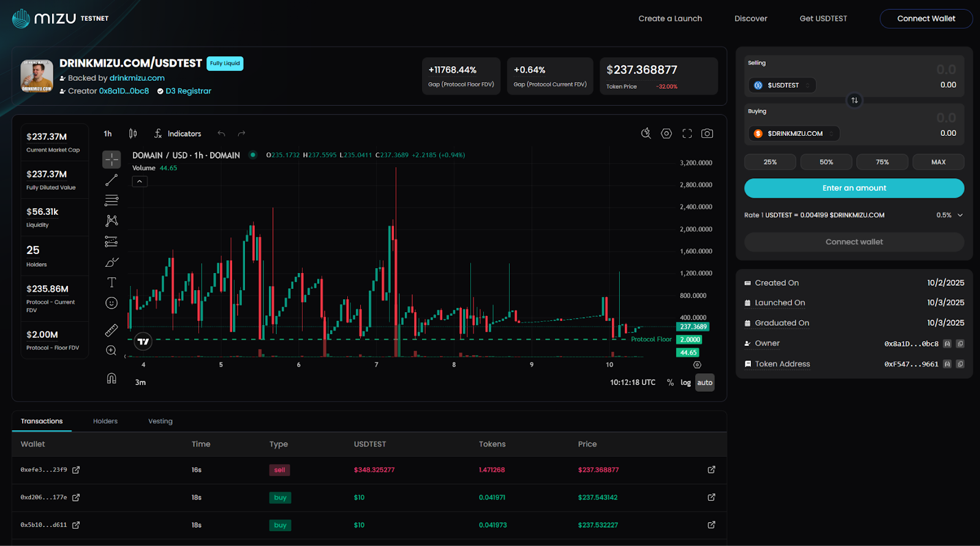Swap selling and buying tokens
The width and height of the screenshot is (980, 546).
(854, 100)
